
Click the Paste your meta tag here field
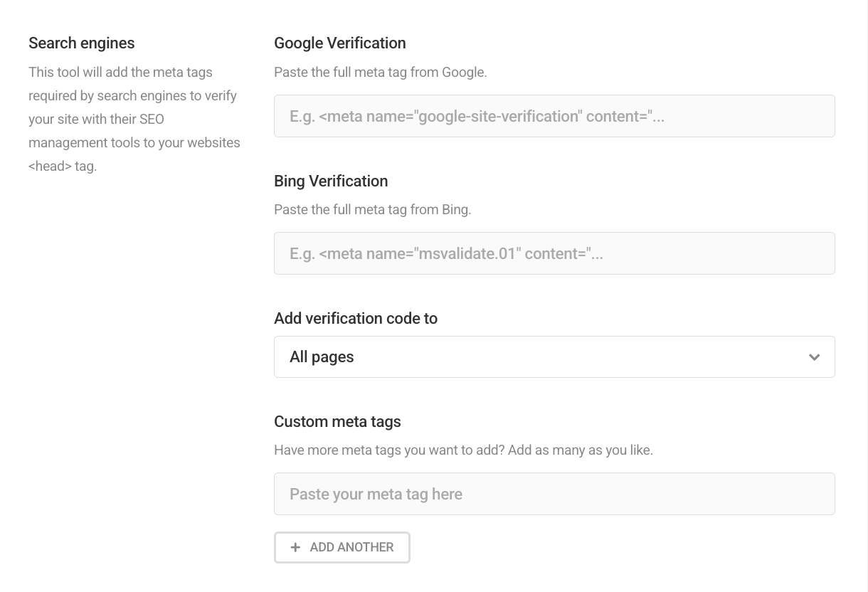(x=554, y=493)
